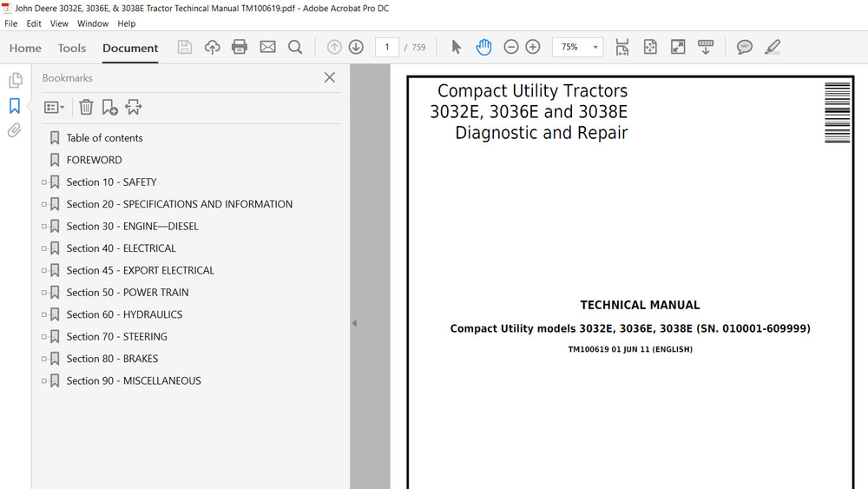Expand Section 70 - STEERING node

coord(44,337)
